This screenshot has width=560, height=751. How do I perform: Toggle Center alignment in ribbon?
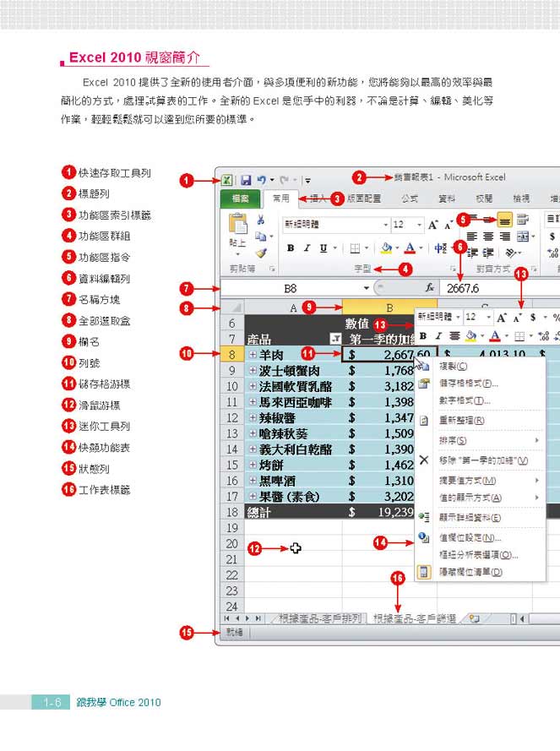click(x=488, y=237)
